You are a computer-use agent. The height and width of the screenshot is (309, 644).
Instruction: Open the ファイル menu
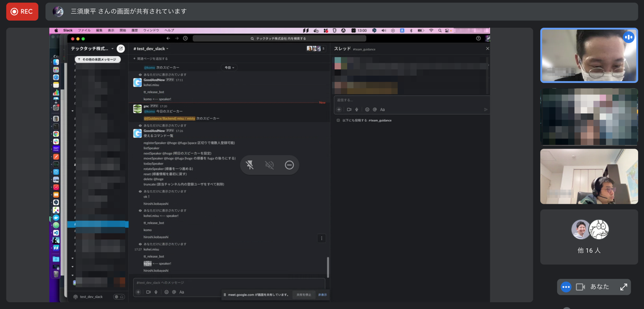84,30
